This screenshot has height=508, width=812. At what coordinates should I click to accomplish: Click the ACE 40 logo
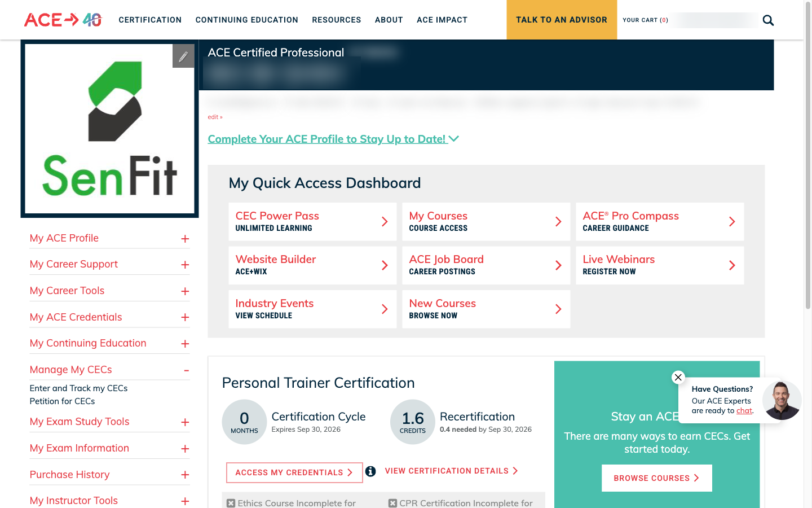coord(63,20)
